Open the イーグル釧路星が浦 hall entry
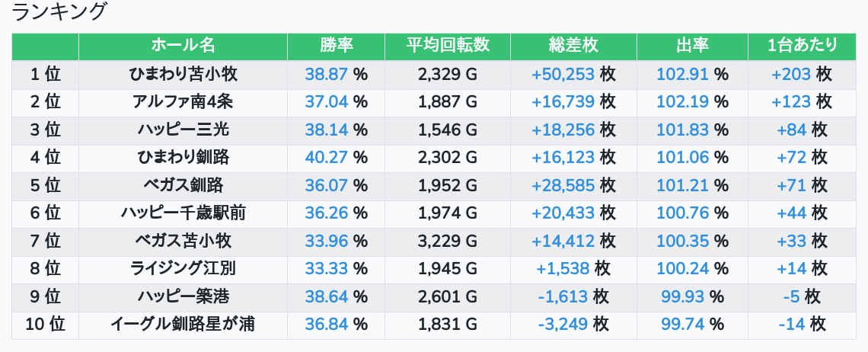 (x=183, y=325)
